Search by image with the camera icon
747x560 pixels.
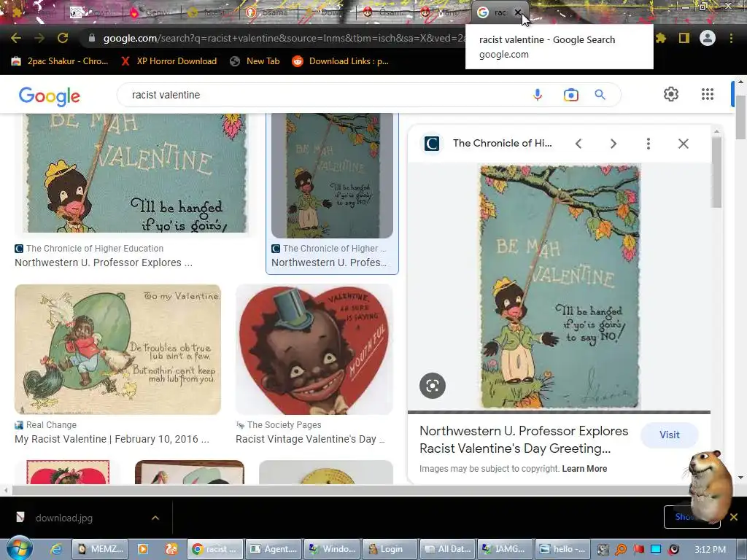(x=570, y=95)
